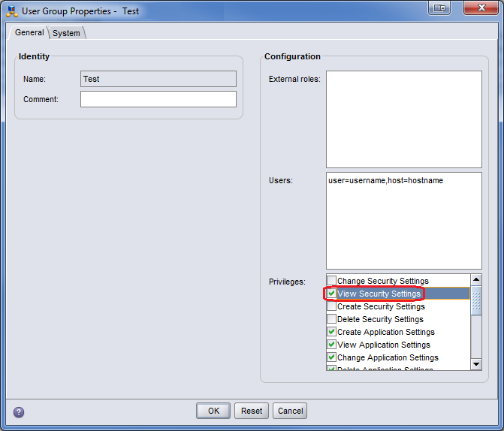The height and width of the screenshot is (431, 504).
Task: Click privileges list scroll up arrow
Action: (x=476, y=279)
